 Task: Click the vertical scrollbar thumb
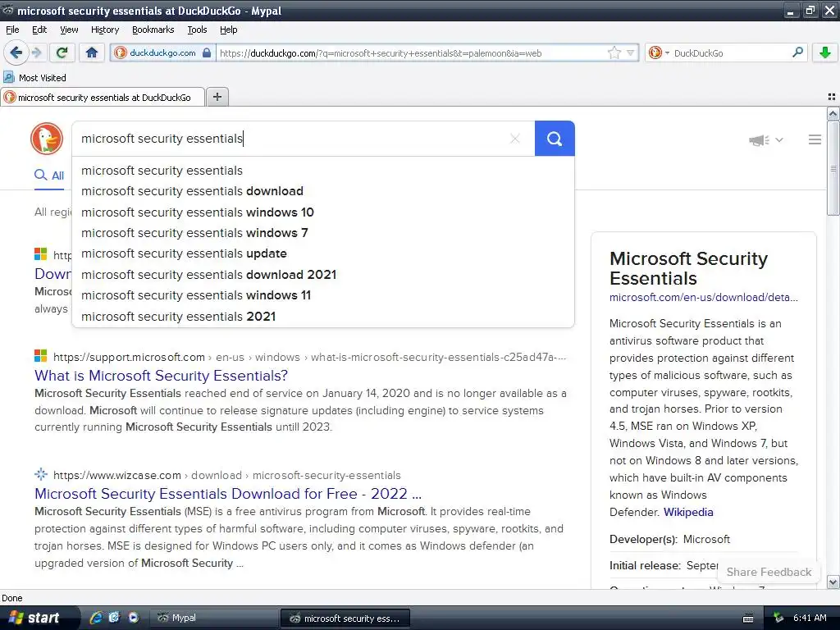click(x=833, y=168)
